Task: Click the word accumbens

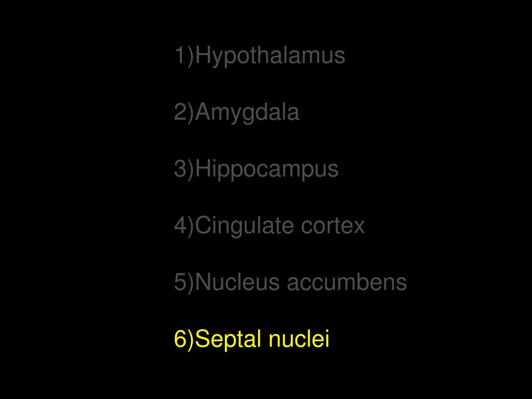Action: [347, 282]
